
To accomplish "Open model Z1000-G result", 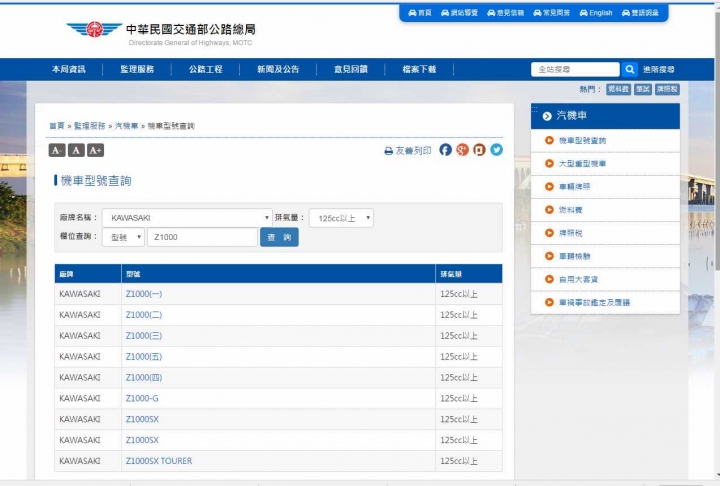I will click(x=142, y=398).
